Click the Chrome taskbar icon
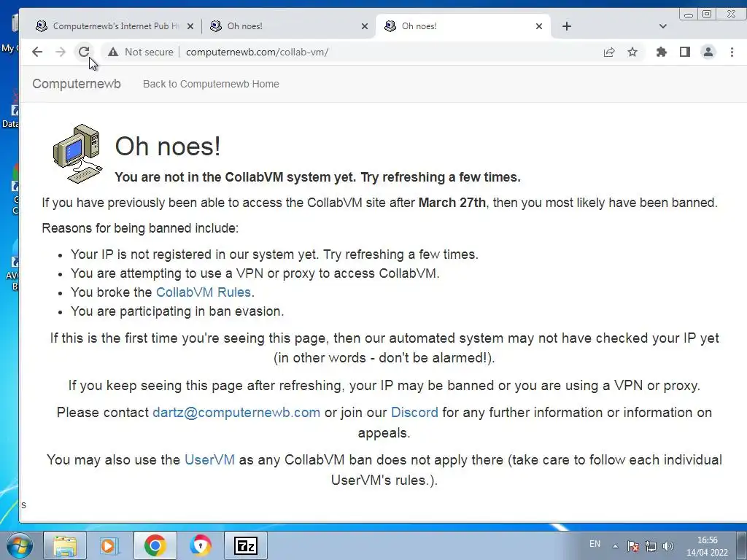This screenshot has width=747, height=560. 155,545
